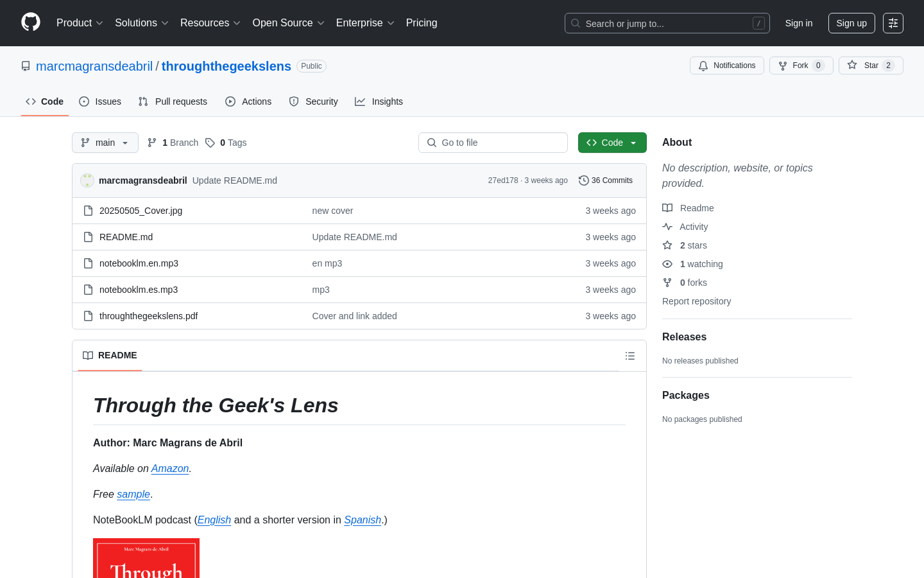Switch to the Pull requests tab
The height and width of the screenshot is (578, 924).
click(173, 101)
